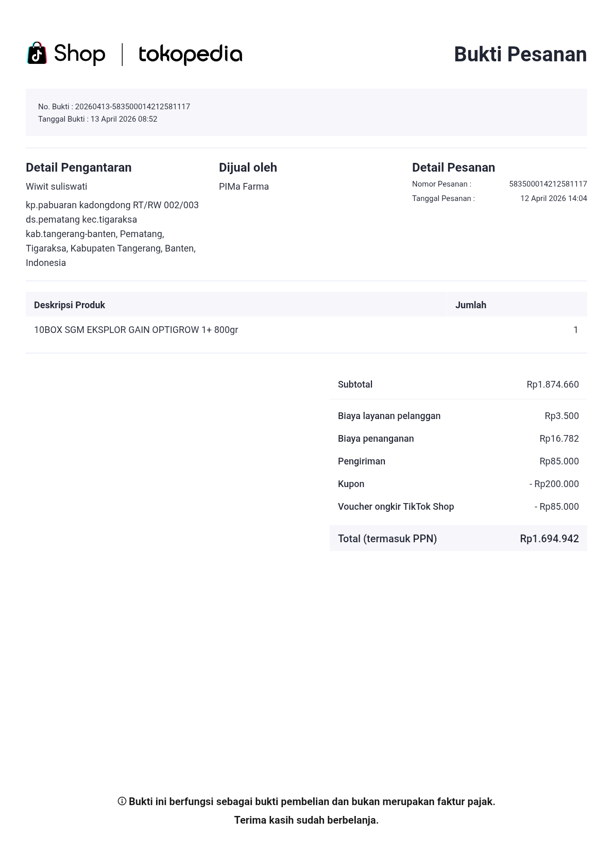
Task: Click the info icon beside footer note
Action: [x=122, y=801]
